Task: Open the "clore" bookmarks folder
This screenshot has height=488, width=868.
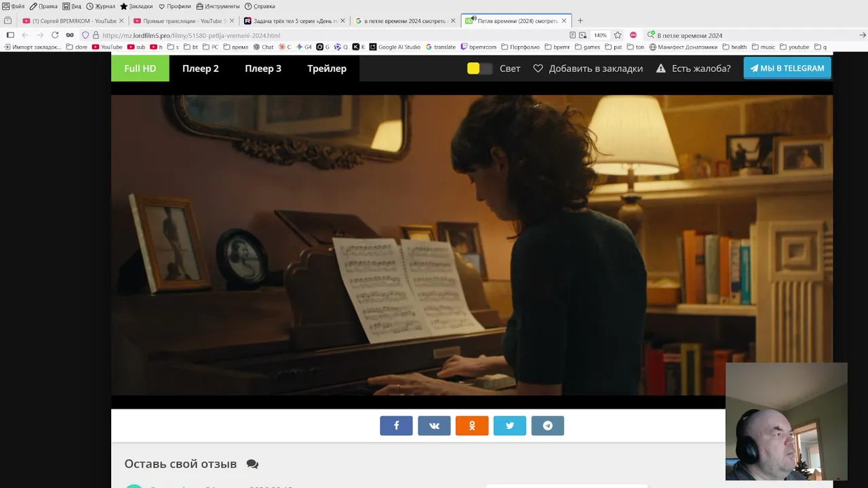Action: tap(77, 47)
